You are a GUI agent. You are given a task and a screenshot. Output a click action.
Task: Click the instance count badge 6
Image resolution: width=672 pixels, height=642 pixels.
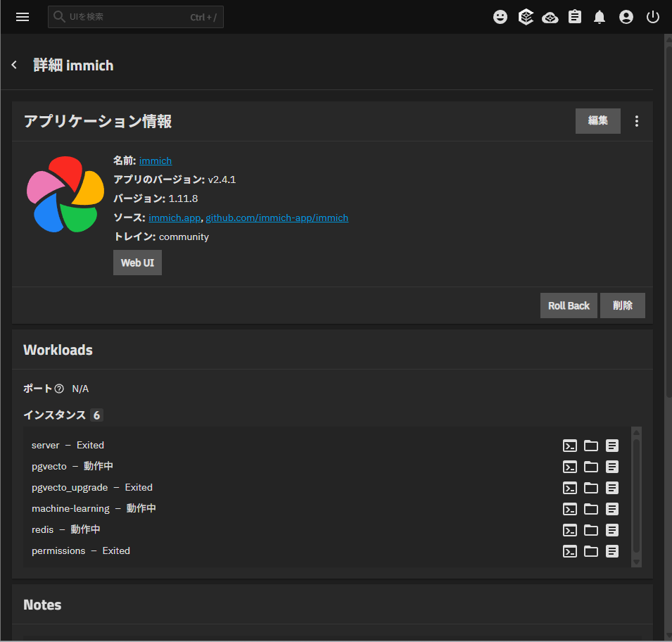pos(97,415)
